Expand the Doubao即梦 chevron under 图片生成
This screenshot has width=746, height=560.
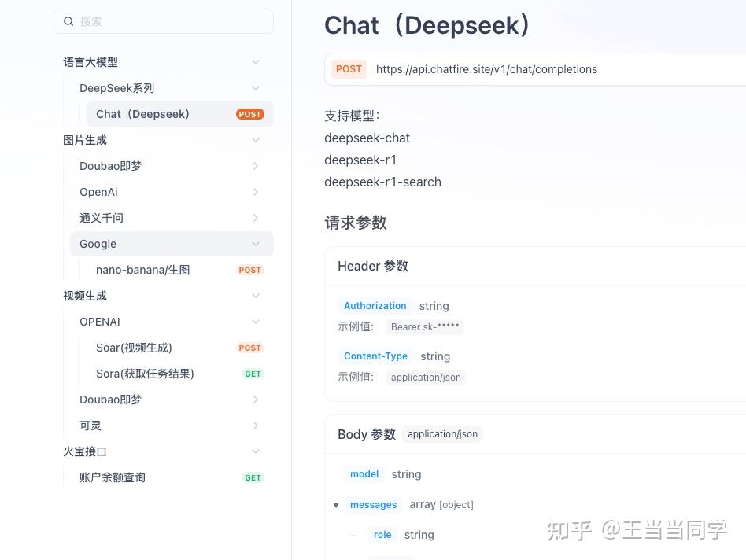coord(256,166)
